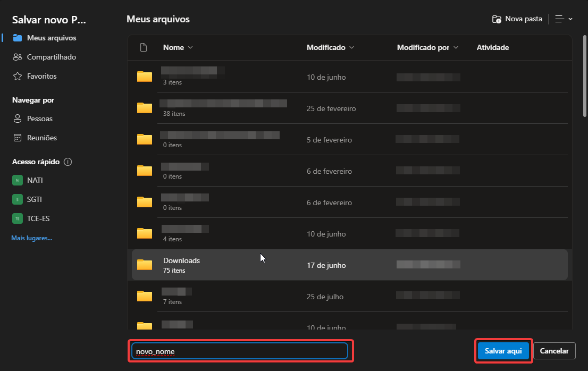Browse by Pessoas
This screenshot has height=371, width=588.
pyautogui.click(x=40, y=119)
